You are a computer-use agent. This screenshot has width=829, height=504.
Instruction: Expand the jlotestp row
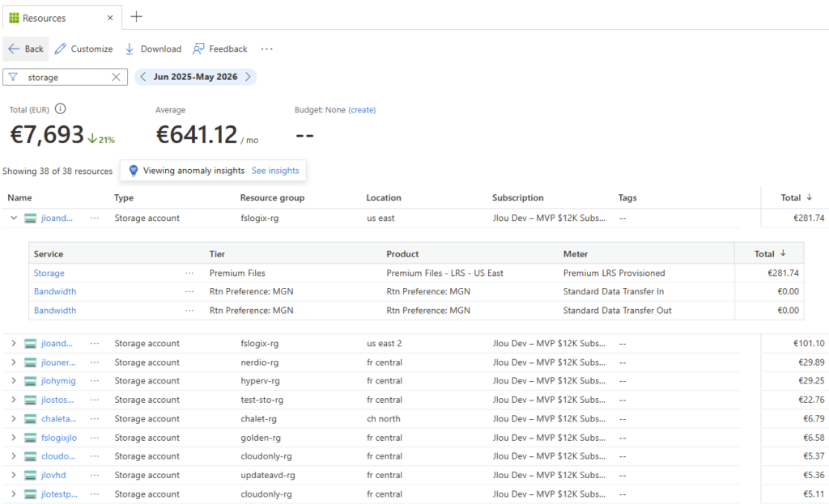click(14, 494)
